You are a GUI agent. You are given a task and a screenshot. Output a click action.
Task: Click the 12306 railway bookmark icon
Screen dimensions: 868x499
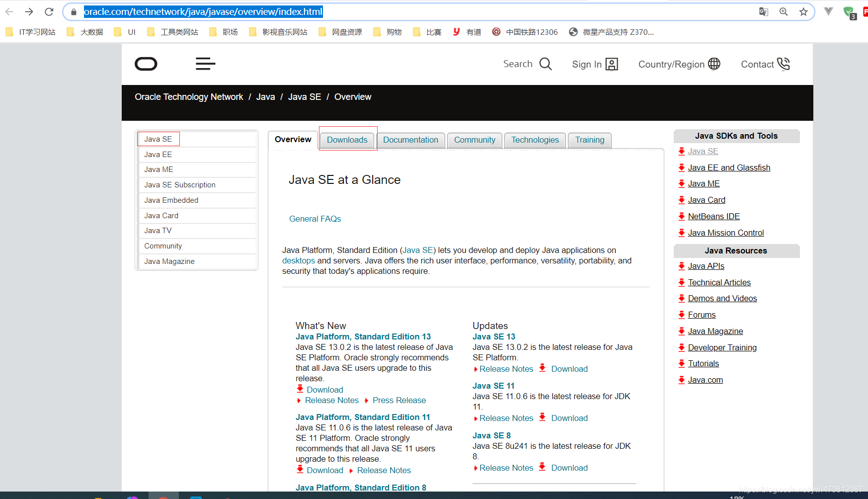click(x=496, y=32)
